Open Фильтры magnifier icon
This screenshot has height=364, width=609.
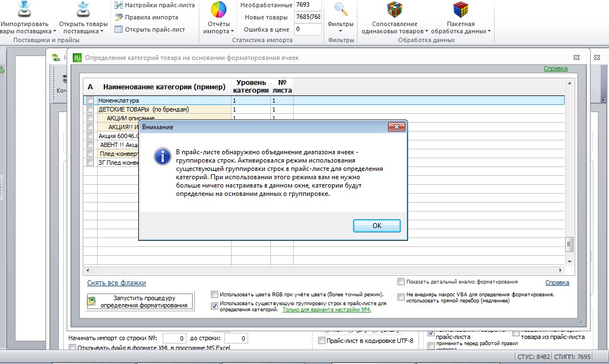[x=341, y=9]
